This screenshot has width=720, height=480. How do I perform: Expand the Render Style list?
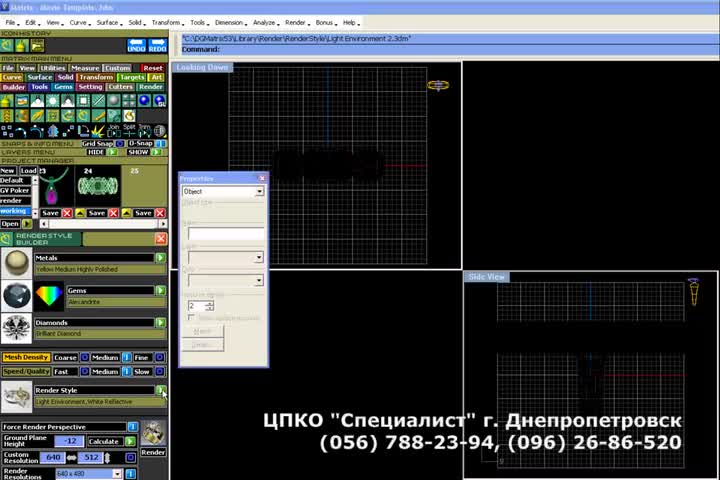pos(160,390)
